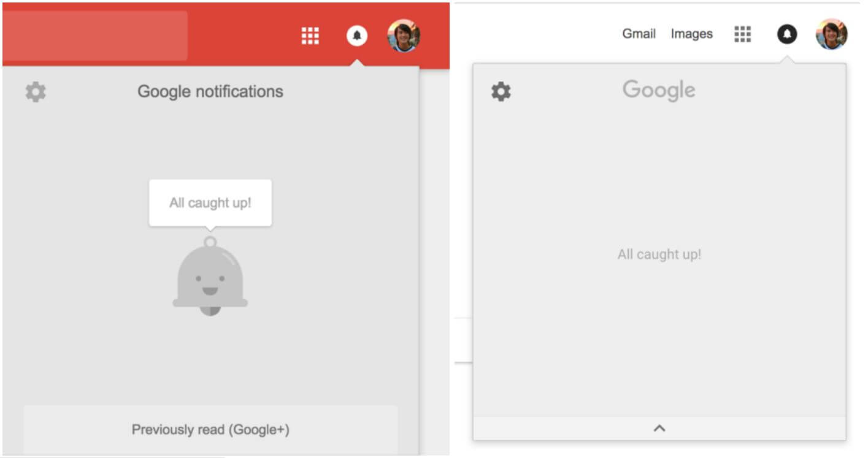Viewport: 868px width, 458px height.
Task: Open the gray apps grid next to Images
Action: [x=742, y=34]
